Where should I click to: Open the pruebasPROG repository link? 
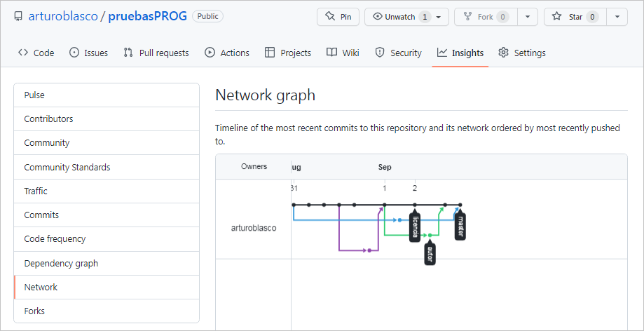(148, 16)
